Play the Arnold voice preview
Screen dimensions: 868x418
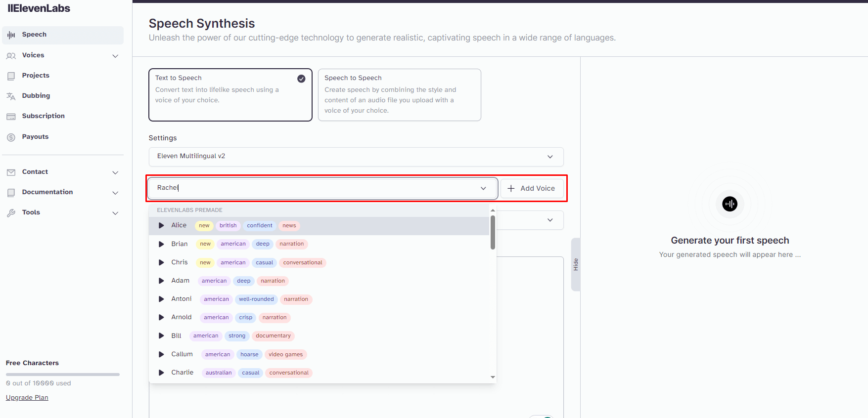[x=161, y=317]
